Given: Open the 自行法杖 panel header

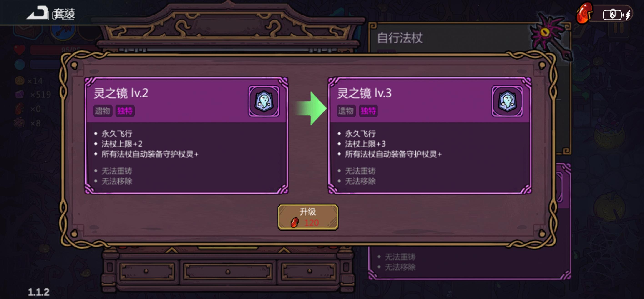Looking at the screenshot, I should coord(400,38).
